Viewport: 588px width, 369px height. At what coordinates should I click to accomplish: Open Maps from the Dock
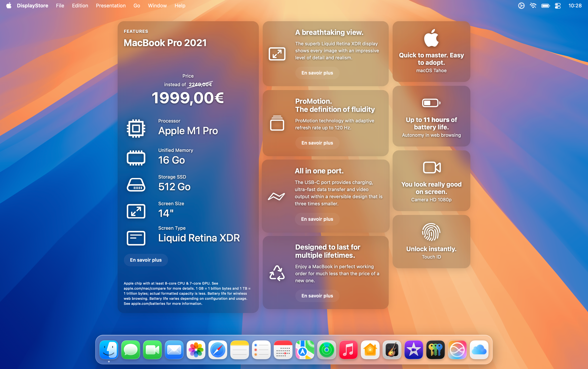(305, 350)
